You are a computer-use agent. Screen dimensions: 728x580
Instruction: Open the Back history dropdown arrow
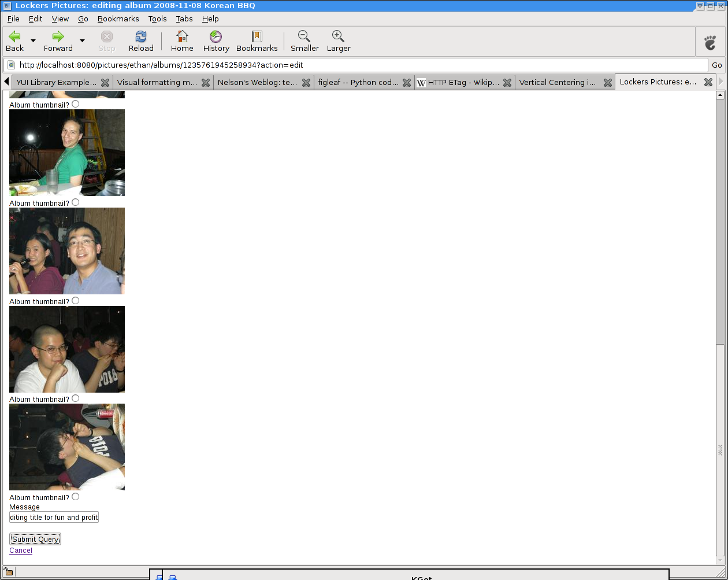33,40
